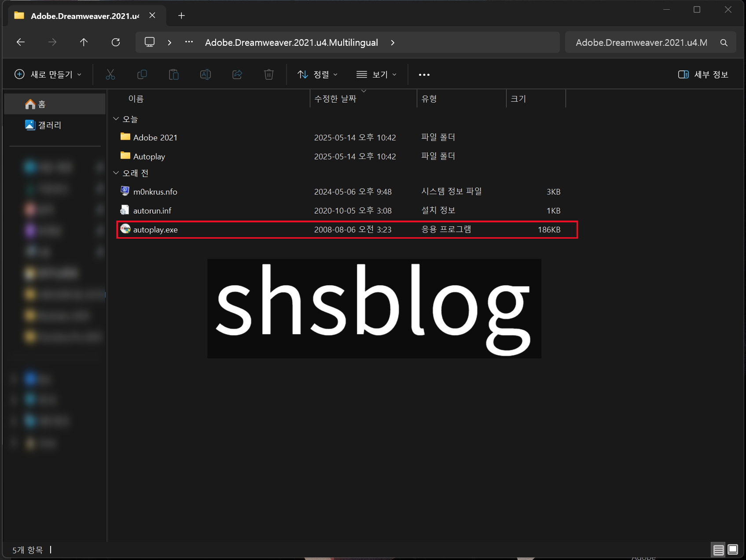This screenshot has width=746, height=560.
Task: Close the Adobe.Dreamweaver.2021 tab
Action: 152,15
